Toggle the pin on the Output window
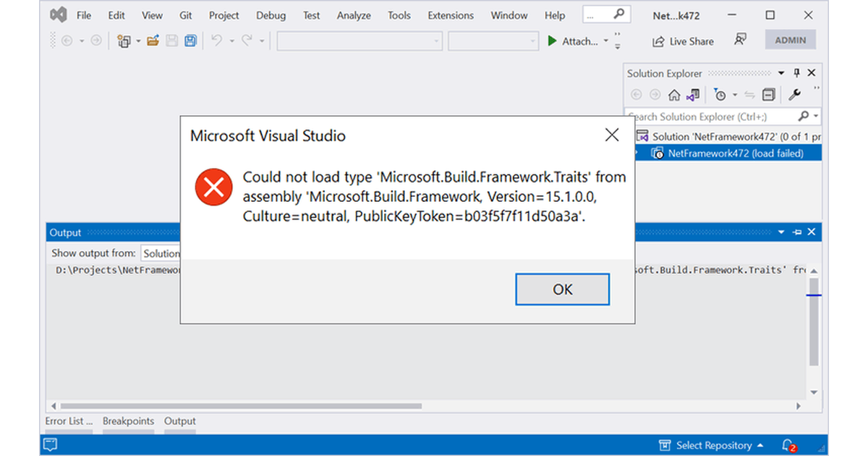Image resolution: width=868 pixels, height=456 pixels. (796, 232)
